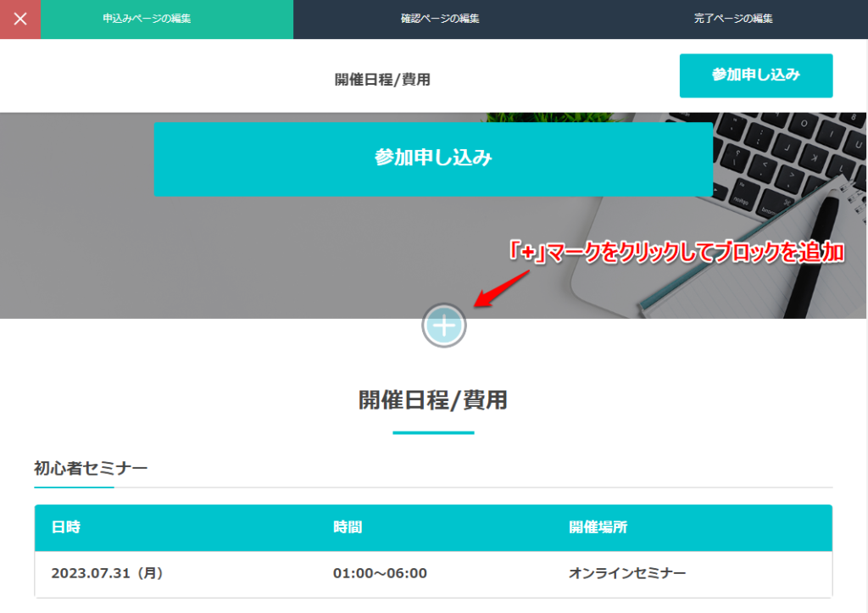This screenshot has width=868, height=613.
Task: Click the 時間 column header
Action: click(348, 527)
